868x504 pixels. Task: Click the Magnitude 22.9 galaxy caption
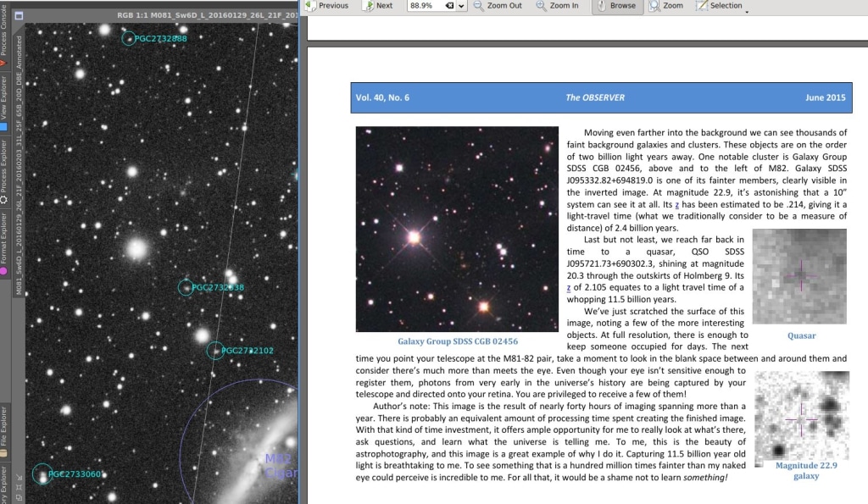pyautogui.click(x=806, y=470)
